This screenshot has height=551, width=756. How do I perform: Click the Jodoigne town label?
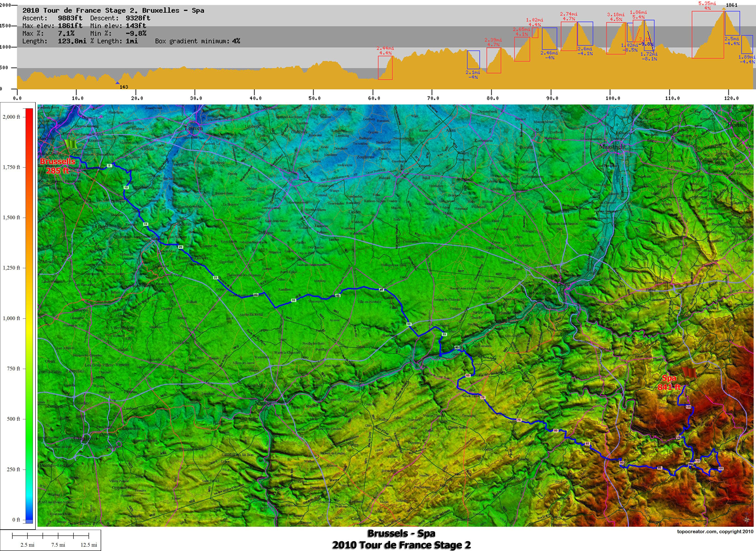click(266, 233)
